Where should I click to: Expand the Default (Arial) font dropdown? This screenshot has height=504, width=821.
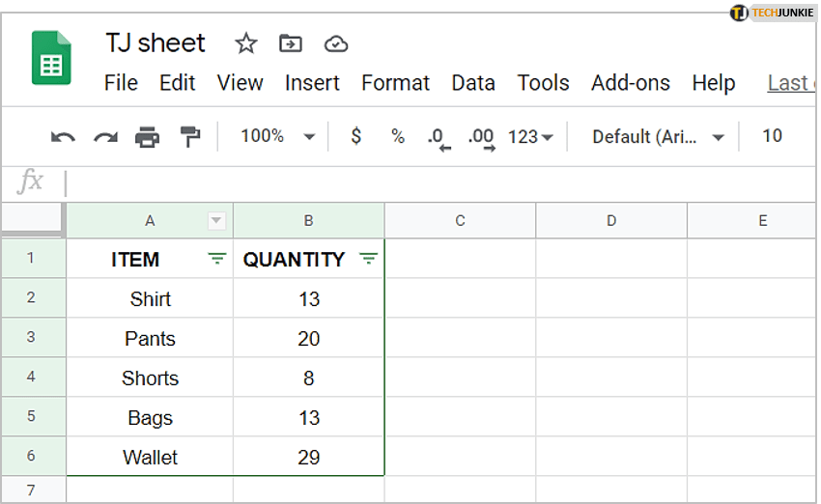pyautogui.click(x=658, y=137)
